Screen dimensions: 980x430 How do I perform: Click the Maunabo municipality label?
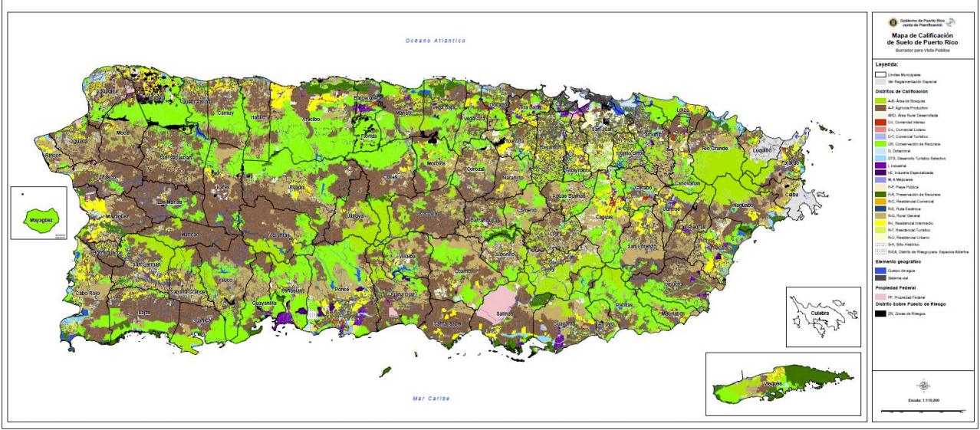click(673, 313)
